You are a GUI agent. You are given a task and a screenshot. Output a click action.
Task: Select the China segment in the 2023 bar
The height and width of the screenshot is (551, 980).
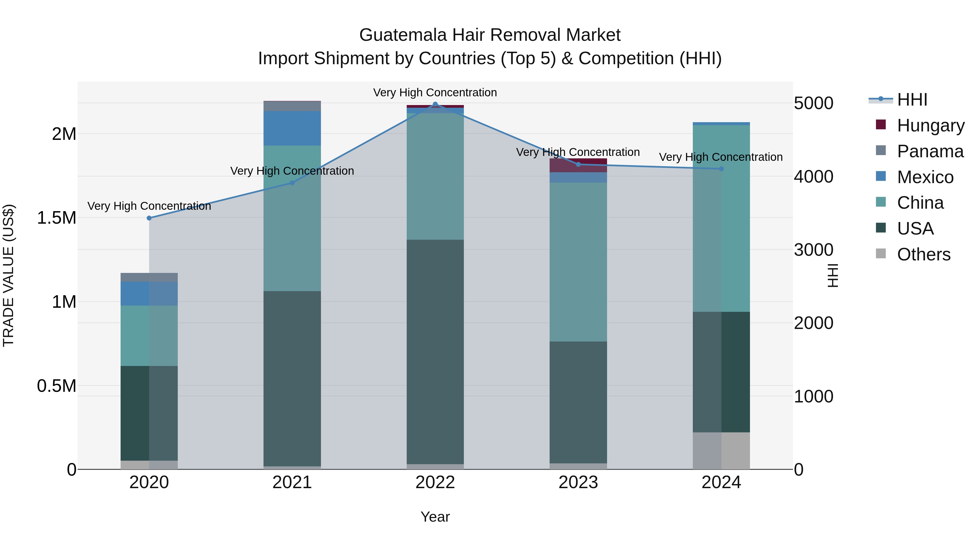[578, 262]
